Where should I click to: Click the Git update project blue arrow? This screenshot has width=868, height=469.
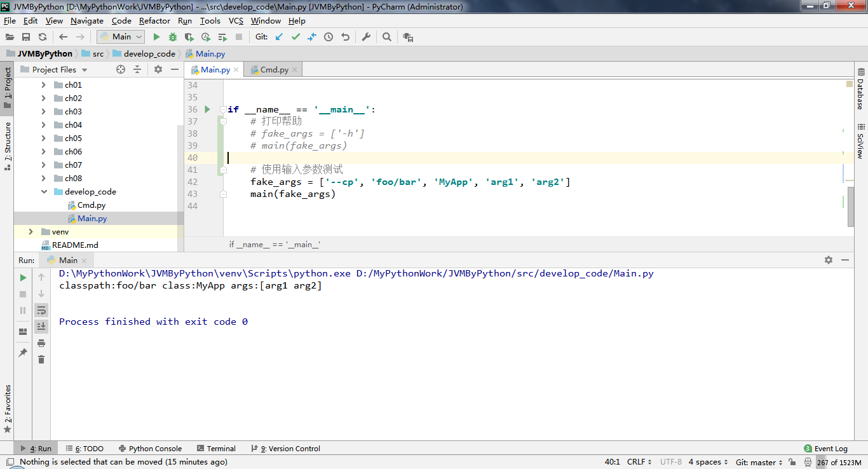click(279, 37)
